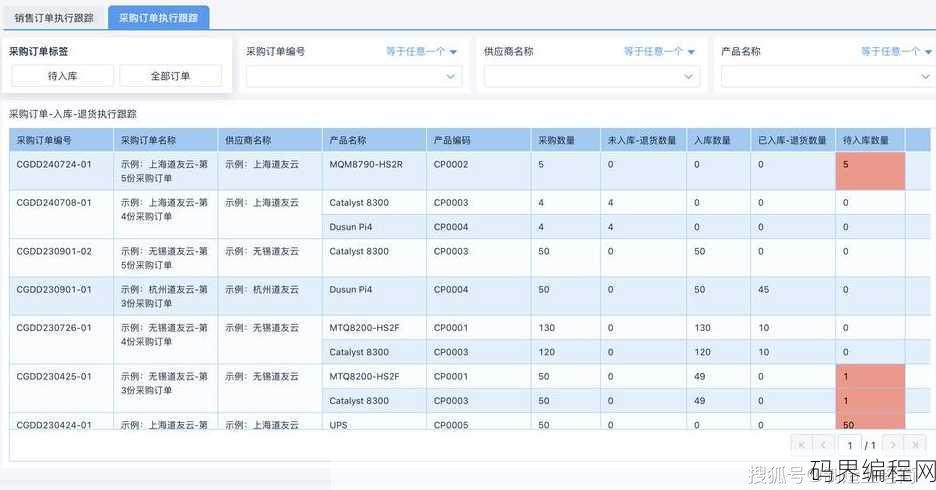936x490 pixels.
Task: Switch to 销售订单执行跟踪 tab
Action: 54,18
